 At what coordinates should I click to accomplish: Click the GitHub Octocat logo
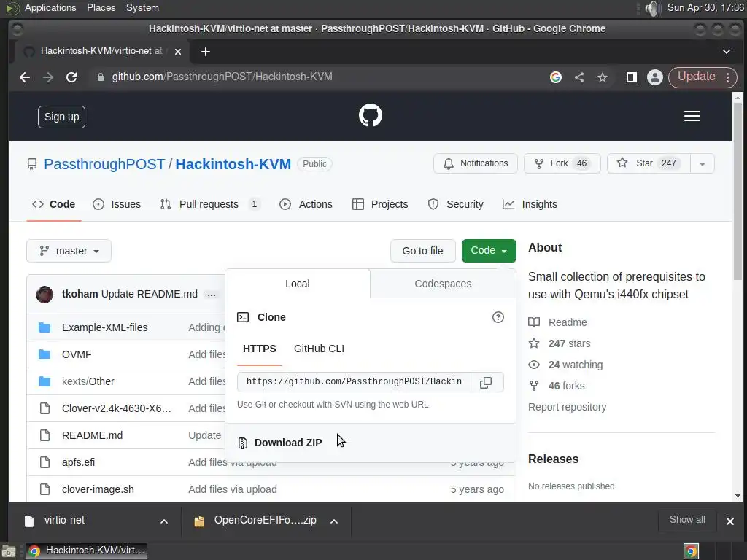[370, 115]
